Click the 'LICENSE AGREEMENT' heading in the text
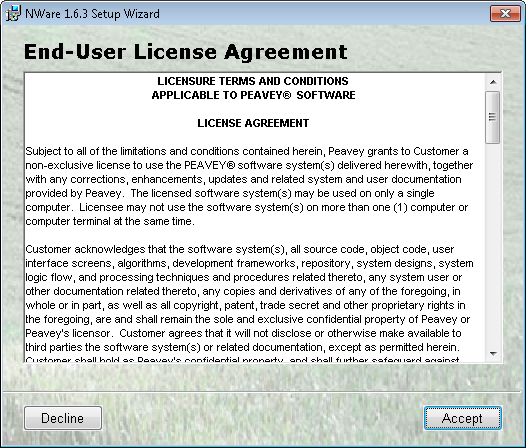 [x=253, y=123]
